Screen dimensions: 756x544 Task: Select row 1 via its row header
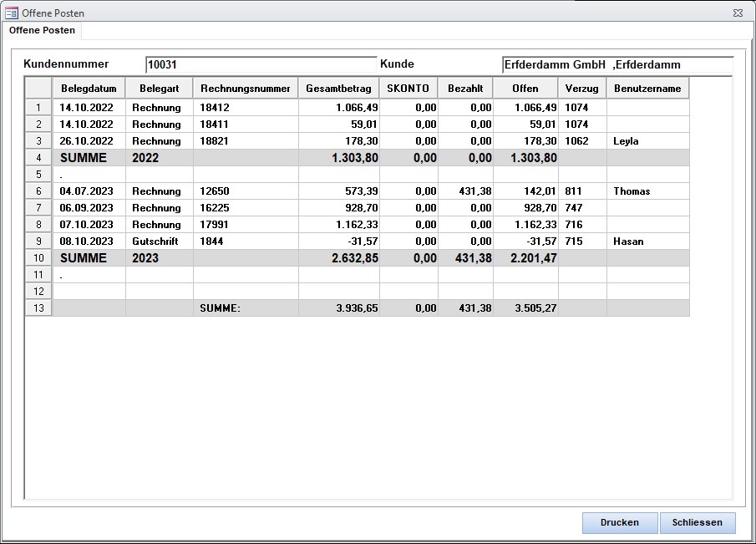[38, 108]
